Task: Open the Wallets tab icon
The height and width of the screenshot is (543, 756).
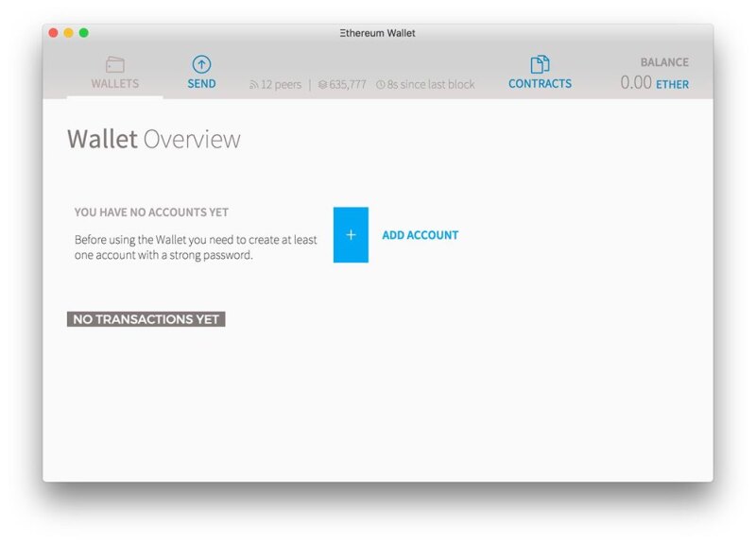Action: coord(114,64)
